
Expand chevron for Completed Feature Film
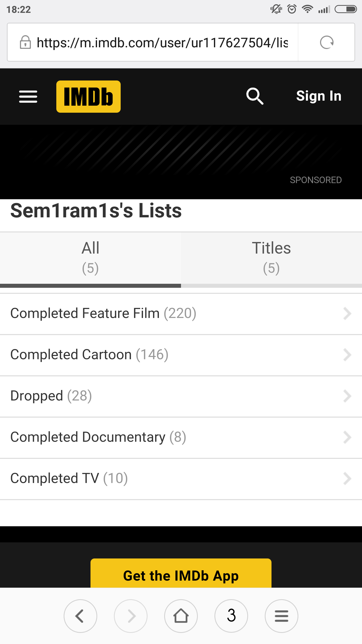(x=347, y=314)
